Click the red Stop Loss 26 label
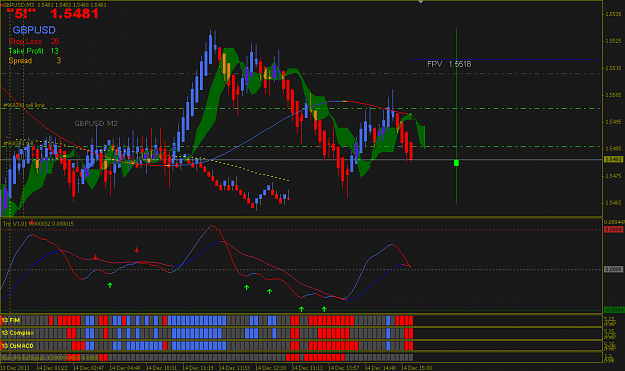Screen dimensions: 625x371 (34, 41)
